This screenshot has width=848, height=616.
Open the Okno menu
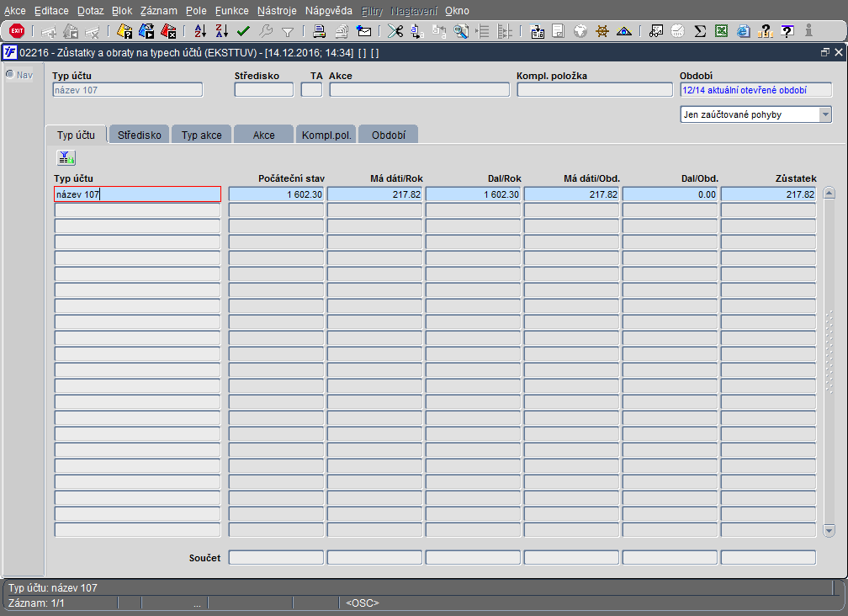(457, 11)
